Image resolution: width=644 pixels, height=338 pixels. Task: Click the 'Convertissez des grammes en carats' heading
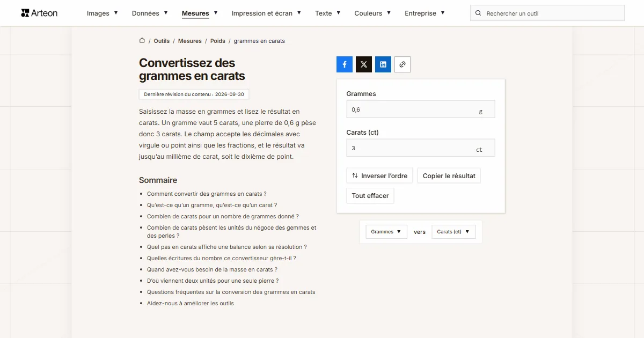tap(192, 69)
